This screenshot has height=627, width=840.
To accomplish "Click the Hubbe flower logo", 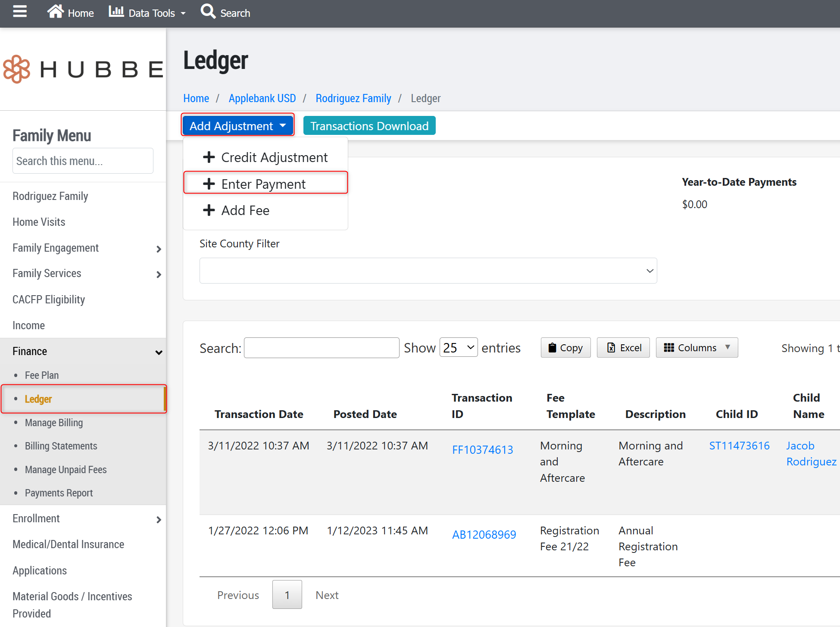I will point(16,69).
